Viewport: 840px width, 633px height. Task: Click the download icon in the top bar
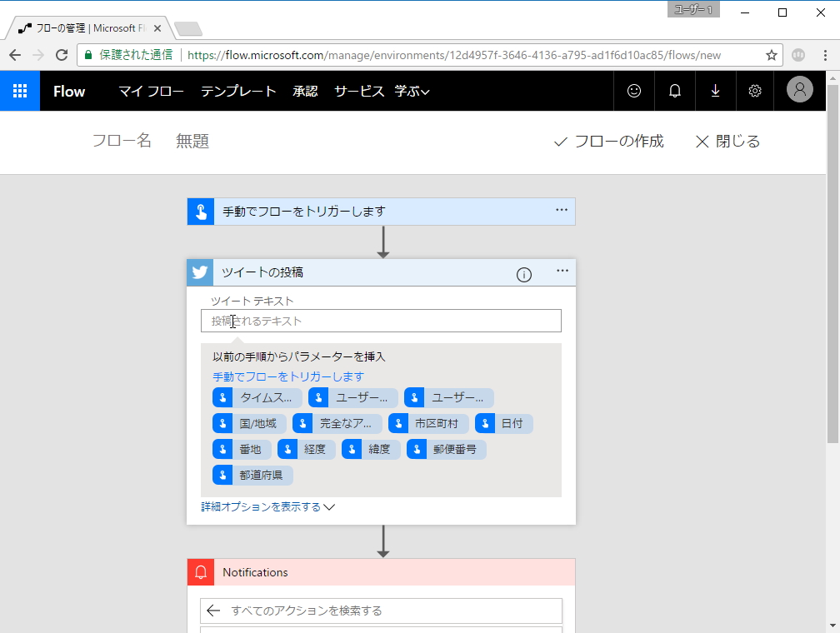tap(715, 90)
